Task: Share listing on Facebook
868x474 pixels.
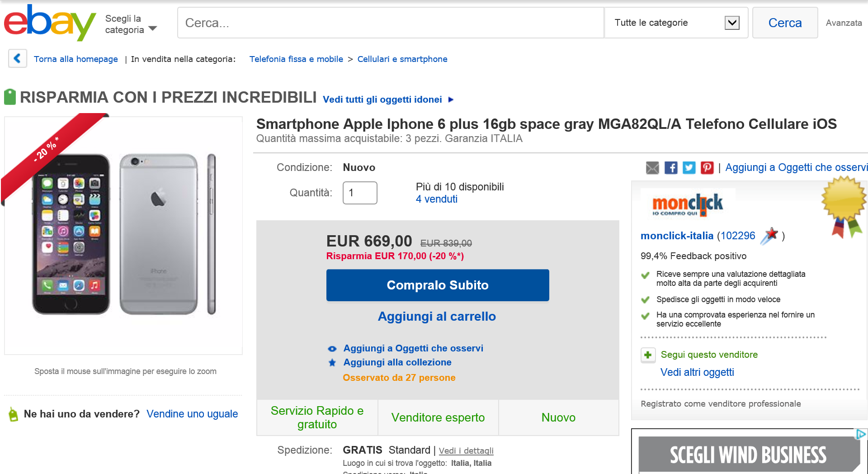Action: [671, 168]
